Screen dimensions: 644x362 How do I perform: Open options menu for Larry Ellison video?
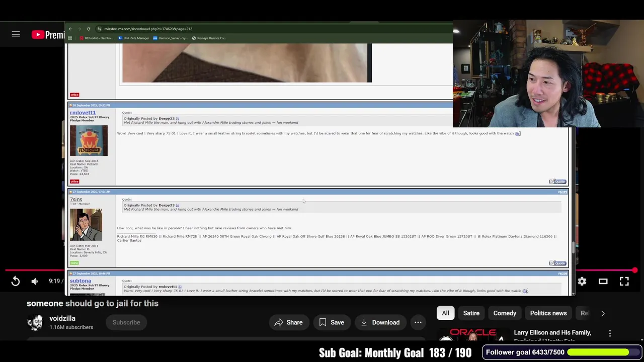point(610,333)
